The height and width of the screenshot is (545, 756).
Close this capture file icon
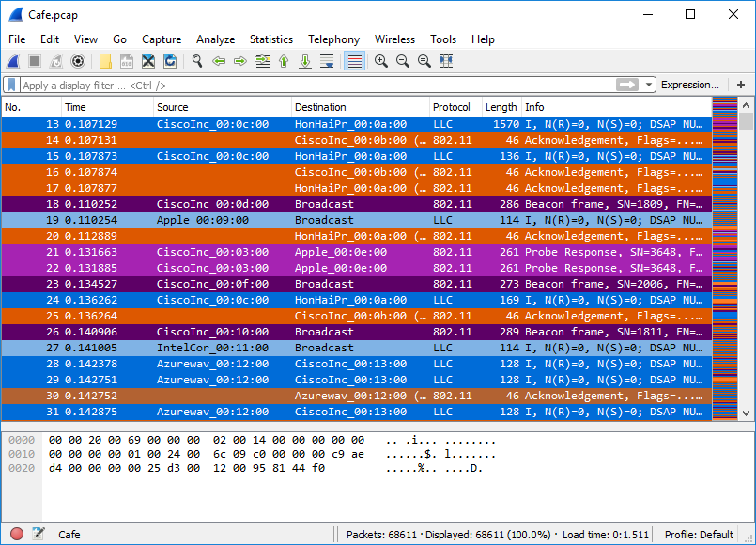[148, 61]
